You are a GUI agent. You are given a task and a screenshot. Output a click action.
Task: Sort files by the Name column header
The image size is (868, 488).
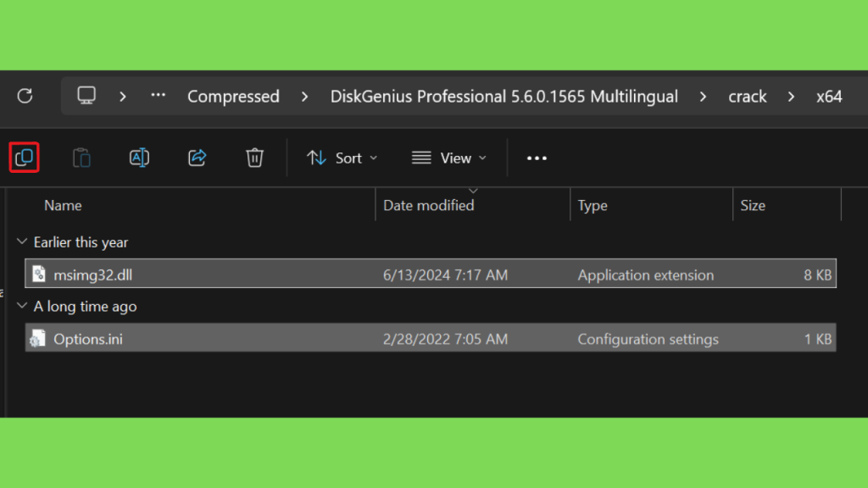click(x=63, y=205)
